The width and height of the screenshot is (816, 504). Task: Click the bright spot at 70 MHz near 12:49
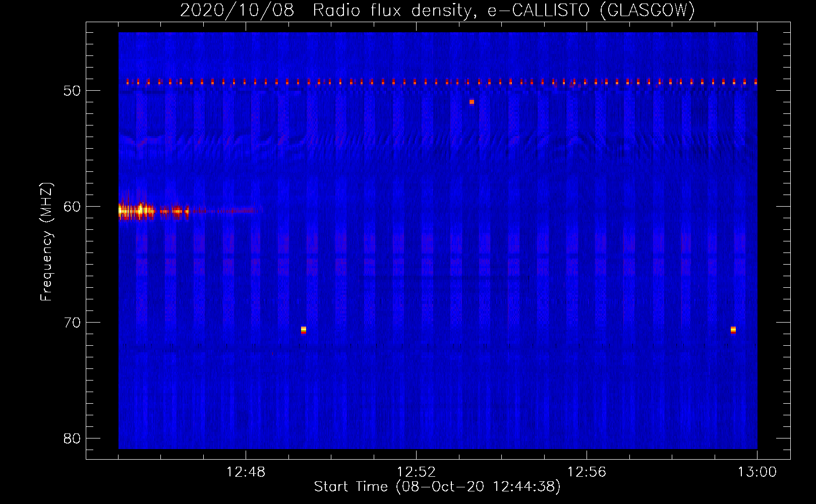(304, 330)
